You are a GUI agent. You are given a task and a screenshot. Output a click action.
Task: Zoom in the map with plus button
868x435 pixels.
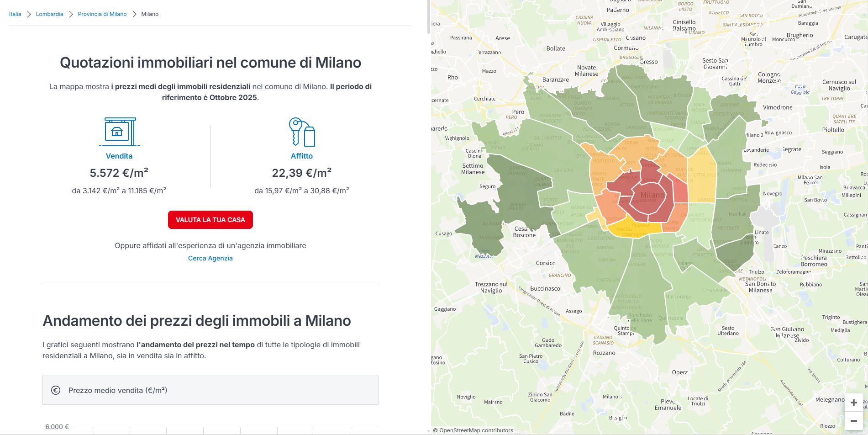pos(853,403)
